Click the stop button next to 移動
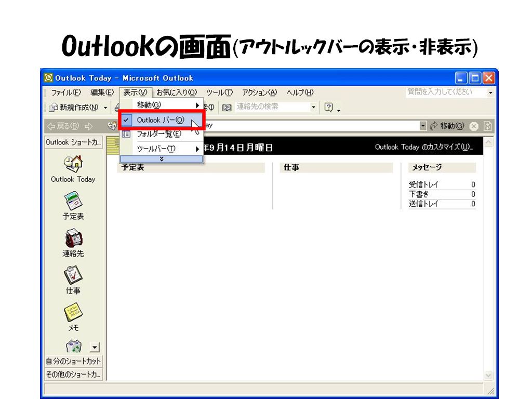Image resolution: width=532 pixels, height=399 pixels. tap(474, 126)
